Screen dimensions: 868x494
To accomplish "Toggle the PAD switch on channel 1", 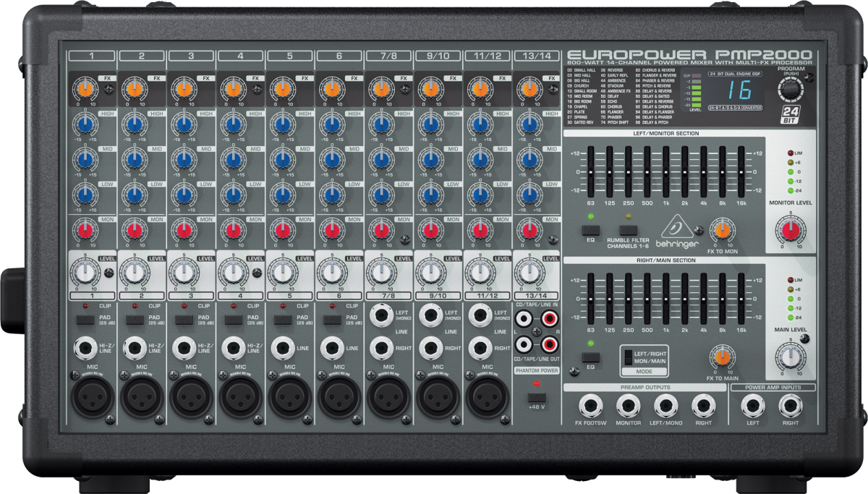I will [x=86, y=319].
